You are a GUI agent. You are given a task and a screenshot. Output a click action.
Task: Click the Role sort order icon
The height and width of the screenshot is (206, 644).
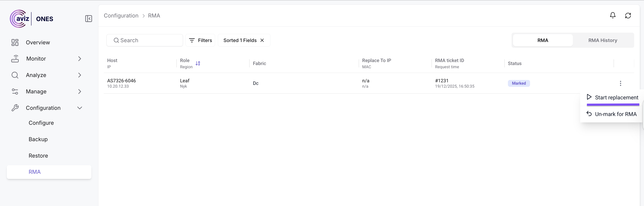(x=198, y=63)
